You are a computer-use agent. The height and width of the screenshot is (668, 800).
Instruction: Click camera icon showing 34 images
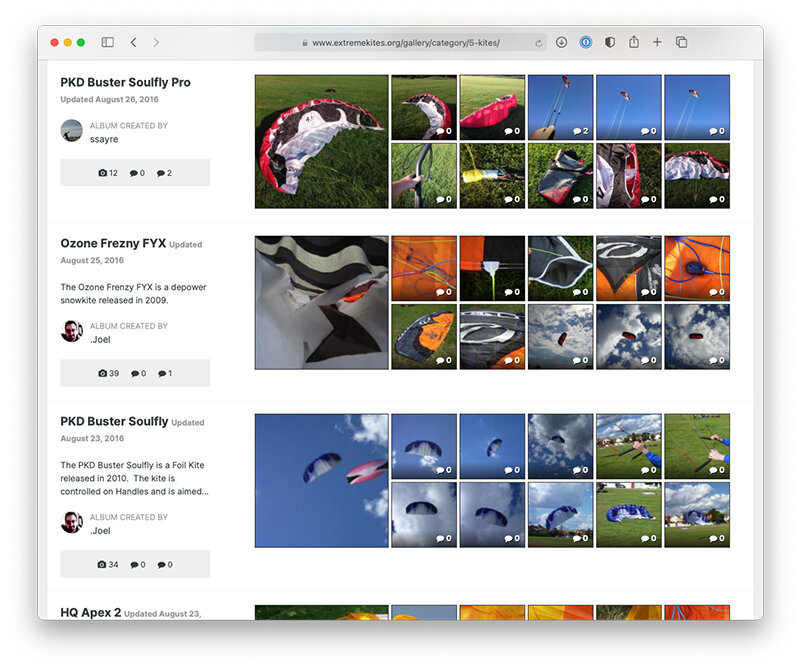coord(102,564)
